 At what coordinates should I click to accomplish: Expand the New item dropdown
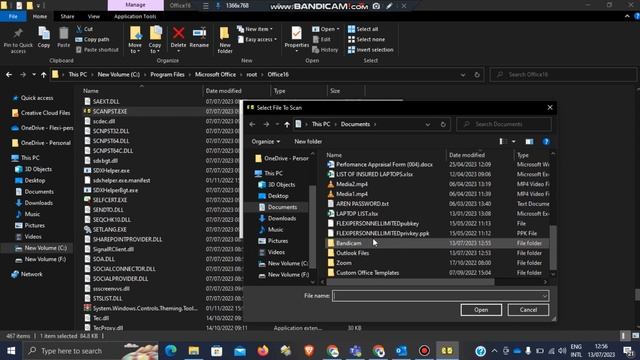coord(255,29)
